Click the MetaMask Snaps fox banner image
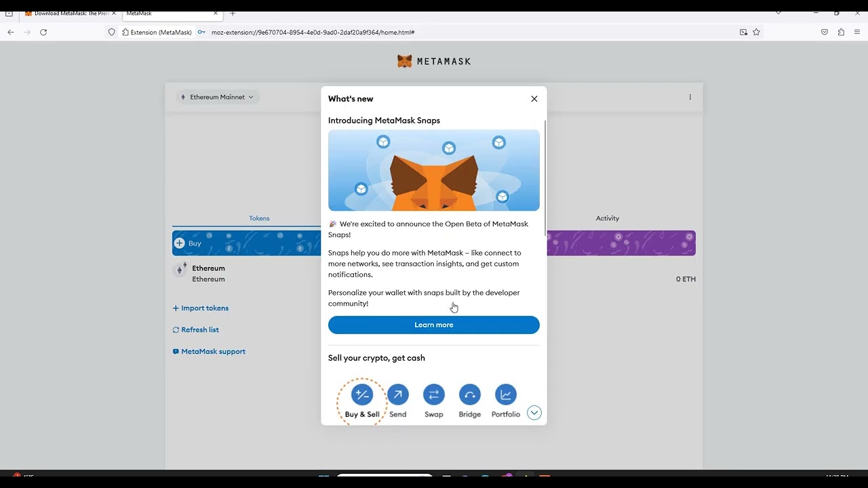The width and height of the screenshot is (868, 488). (434, 170)
